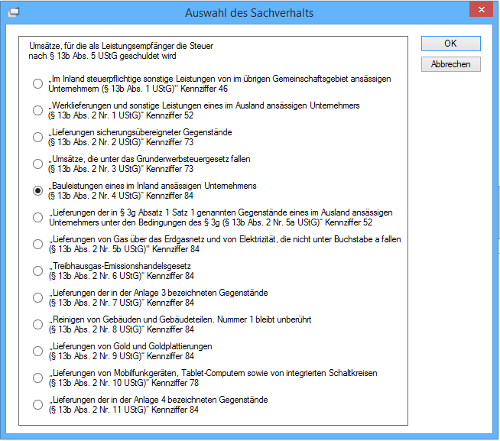Viewport: 500px width, 441px height.
Task: Choose Lieferungen sicherungsübereigneter Gegenstände radio button
Action: (38, 137)
